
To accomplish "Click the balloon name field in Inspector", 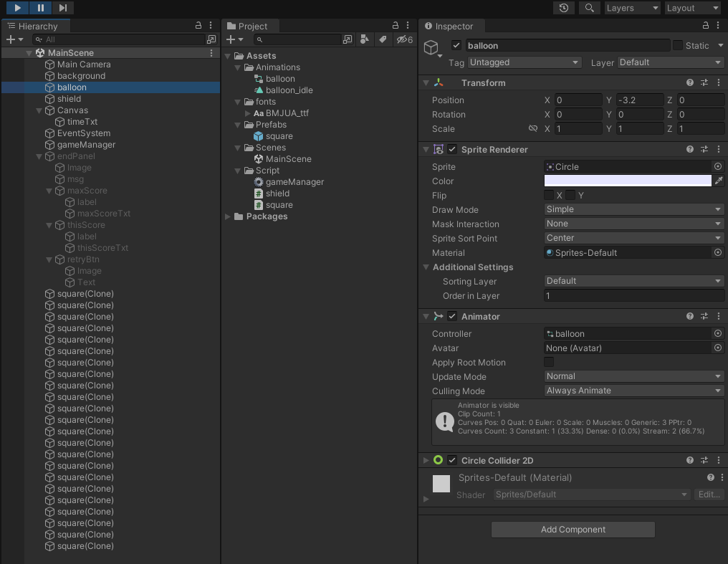I will (567, 45).
